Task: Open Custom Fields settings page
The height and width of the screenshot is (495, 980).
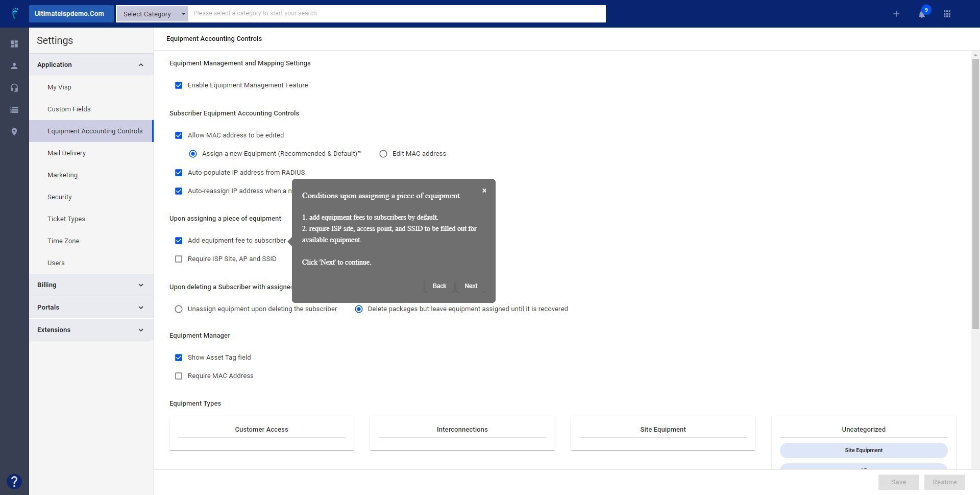Action: click(x=91, y=109)
